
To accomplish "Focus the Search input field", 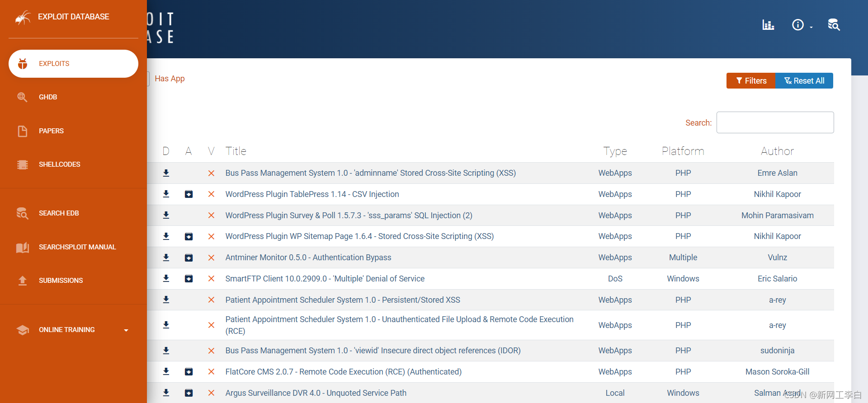I will click(x=775, y=122).
